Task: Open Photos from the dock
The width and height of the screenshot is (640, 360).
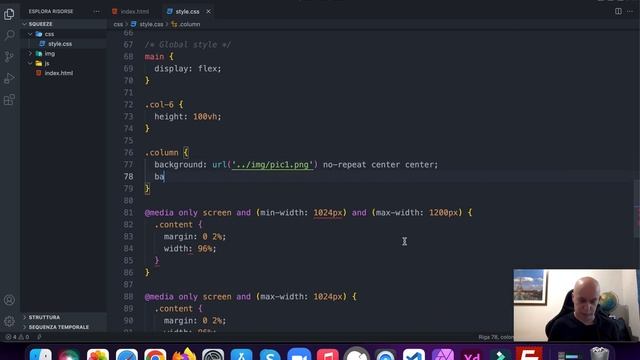Action: [98, 354]
